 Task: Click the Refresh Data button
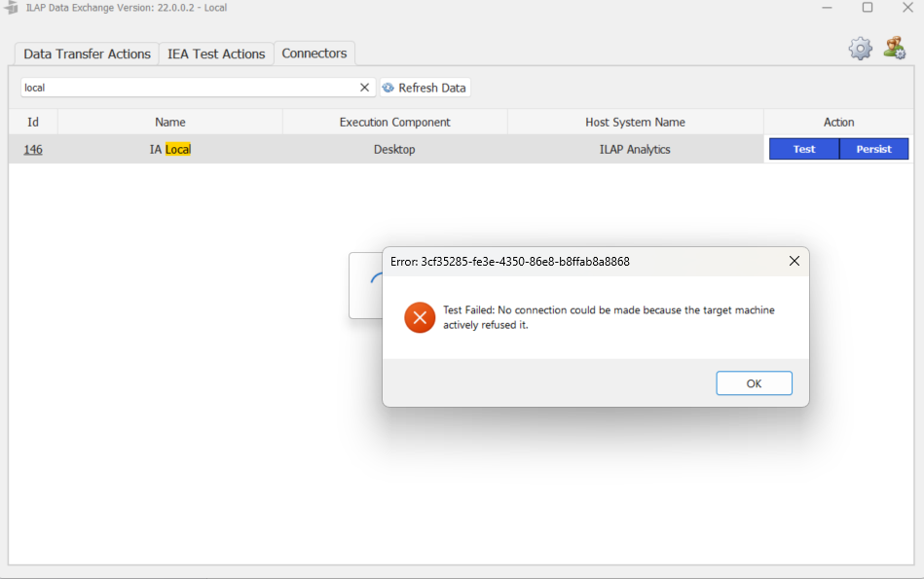(425, 88)
